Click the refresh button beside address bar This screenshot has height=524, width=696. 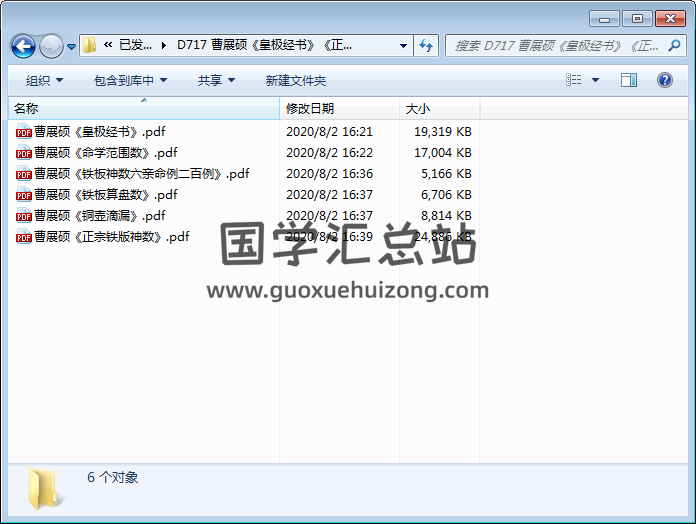(427, 45)
